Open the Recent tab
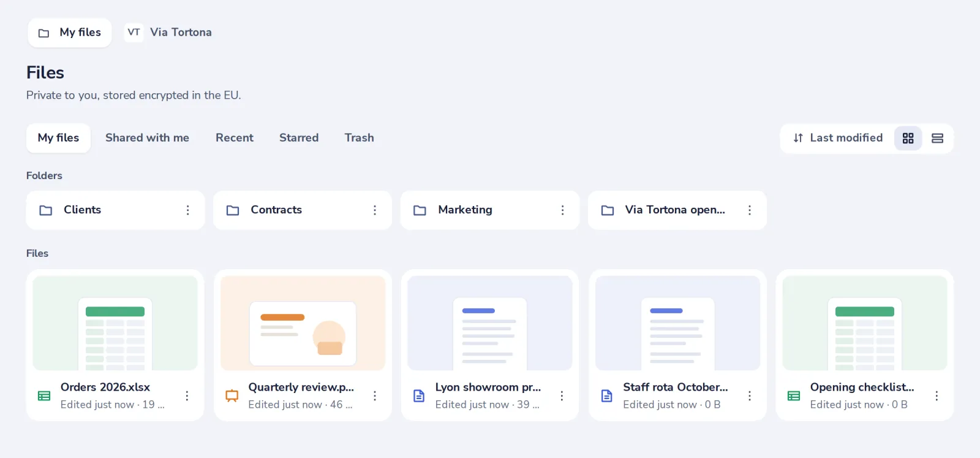 point(235,139)
